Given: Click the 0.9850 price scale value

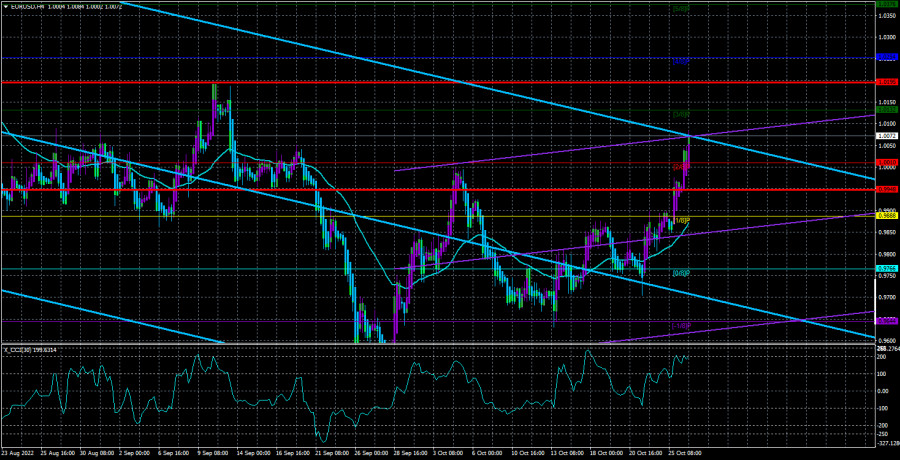Looking at the screenshot, I should click(885, 233).
